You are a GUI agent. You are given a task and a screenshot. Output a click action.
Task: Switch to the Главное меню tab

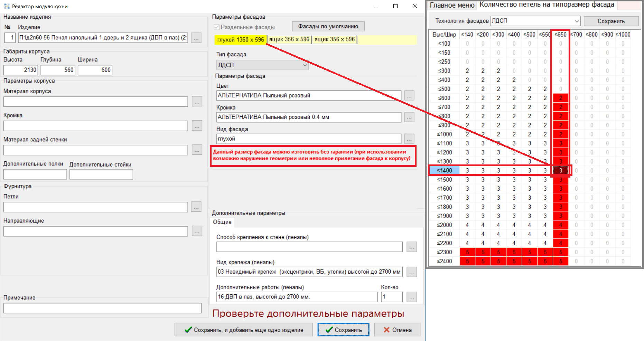(x=452, y=5)
